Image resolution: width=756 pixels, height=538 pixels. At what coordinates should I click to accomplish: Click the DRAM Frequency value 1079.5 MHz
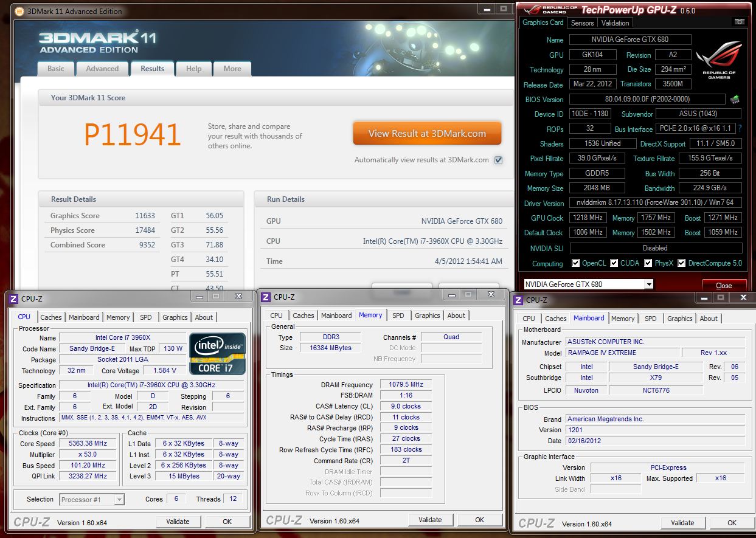pos(406,385)
